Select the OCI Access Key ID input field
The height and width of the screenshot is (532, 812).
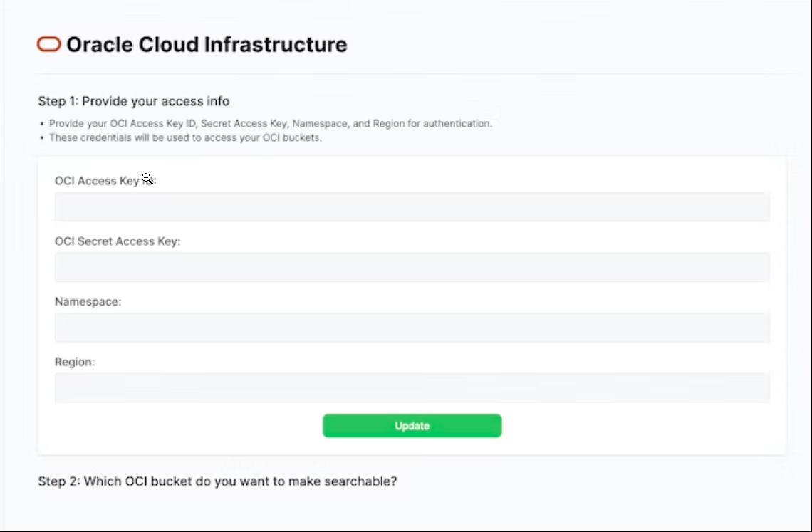[412, 207]
